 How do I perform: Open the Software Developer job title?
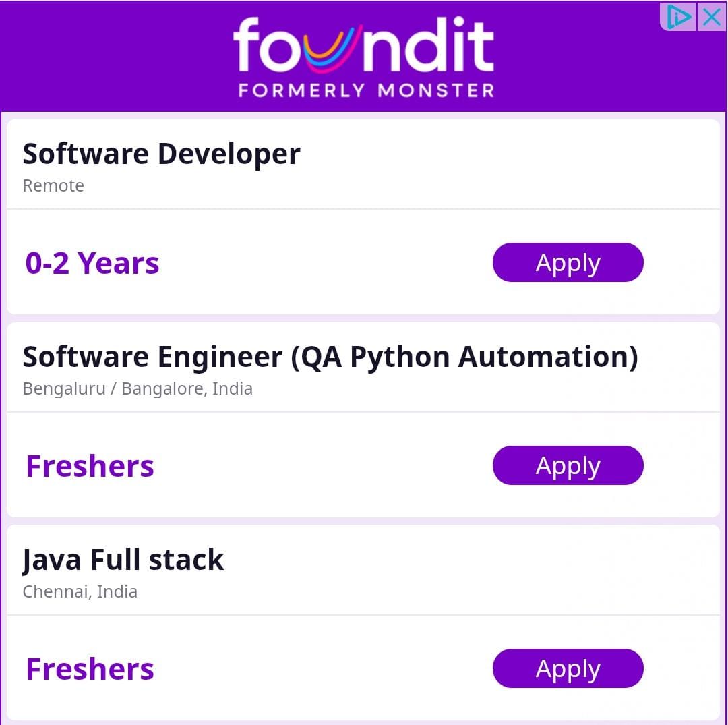[x=161, y=154]
